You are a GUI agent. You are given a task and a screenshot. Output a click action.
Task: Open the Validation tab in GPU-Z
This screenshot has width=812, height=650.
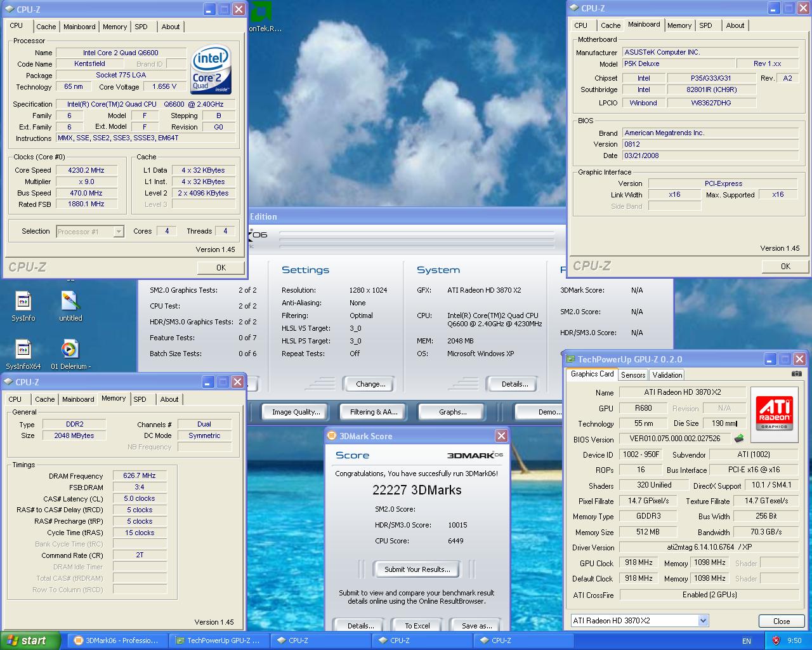[x=667, y=375]
